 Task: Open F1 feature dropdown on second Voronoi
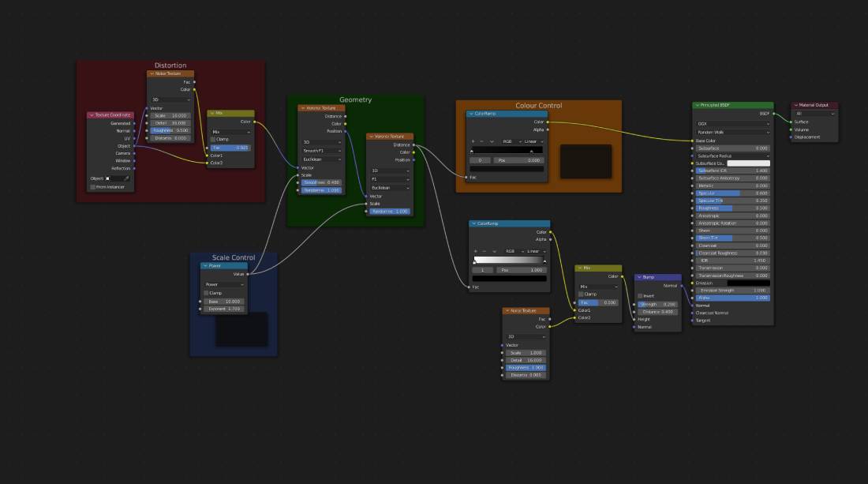(x=391, y=179)
